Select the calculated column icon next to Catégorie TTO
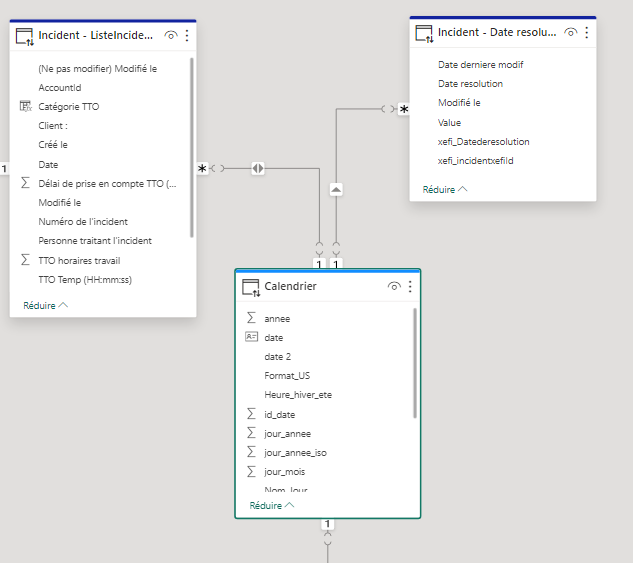This screenshot has height=563, width=633. 25,106
